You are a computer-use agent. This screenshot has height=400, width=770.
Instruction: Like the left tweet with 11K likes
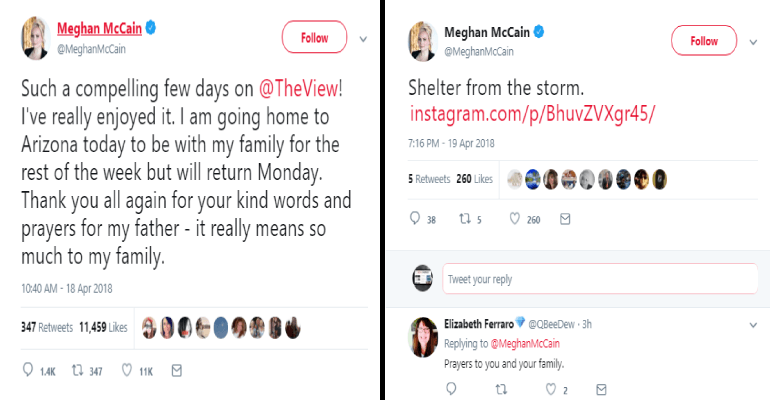(x=127, y=371)
